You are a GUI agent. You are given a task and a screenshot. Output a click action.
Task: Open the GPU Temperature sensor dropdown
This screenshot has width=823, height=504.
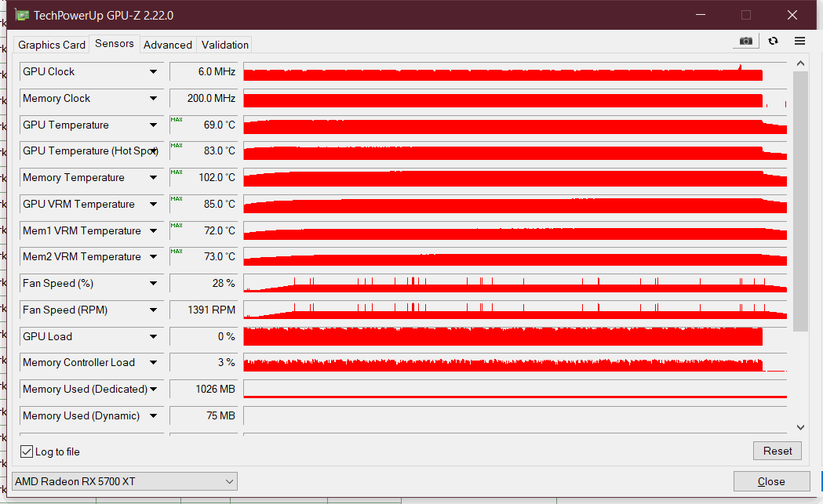pos(153,125)
